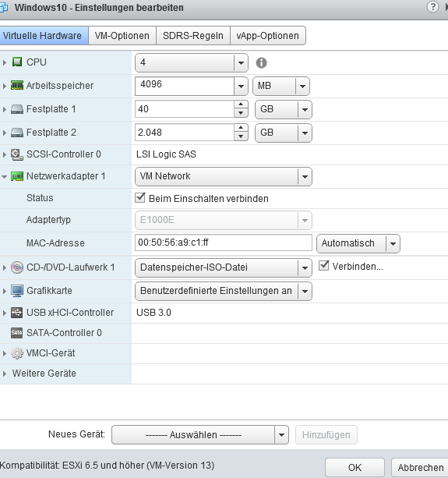Click the Netzwerkadapter 1 network card icon
This screenshot has height=478, width=448.
click(x=17, y=176)
